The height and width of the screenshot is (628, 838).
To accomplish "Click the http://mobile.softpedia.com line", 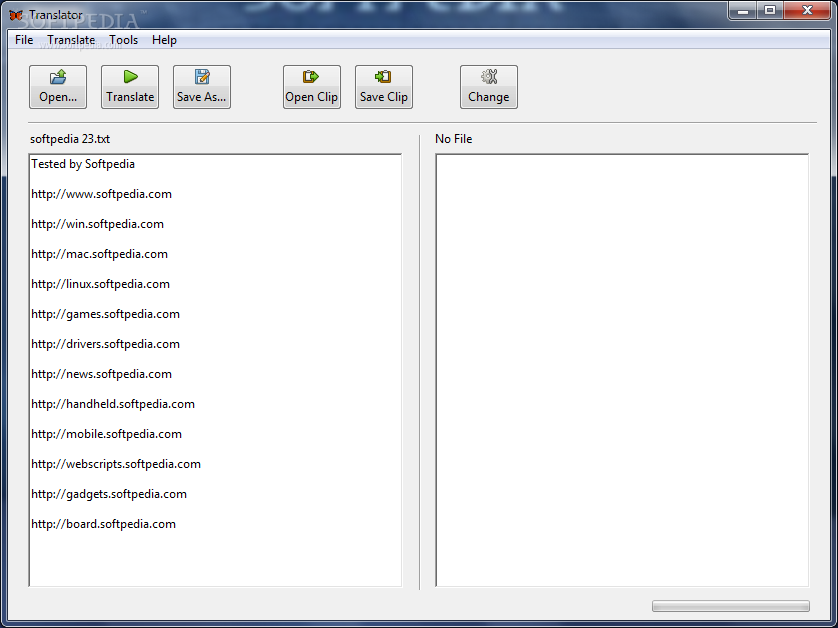I will (106, 433).
